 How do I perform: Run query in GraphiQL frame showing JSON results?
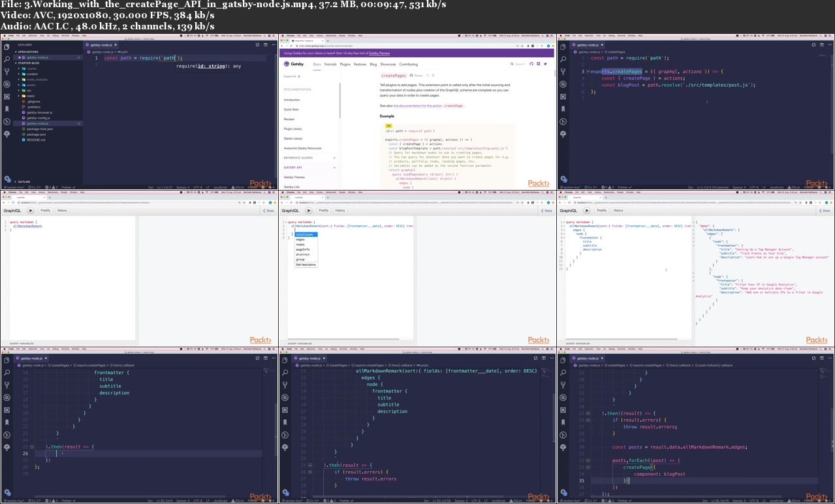[x=588, y=210]
